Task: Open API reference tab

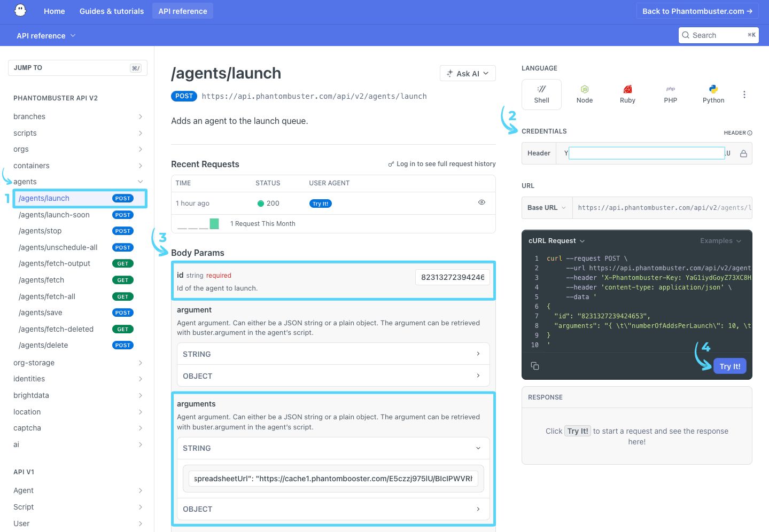Action: point(183,11)
